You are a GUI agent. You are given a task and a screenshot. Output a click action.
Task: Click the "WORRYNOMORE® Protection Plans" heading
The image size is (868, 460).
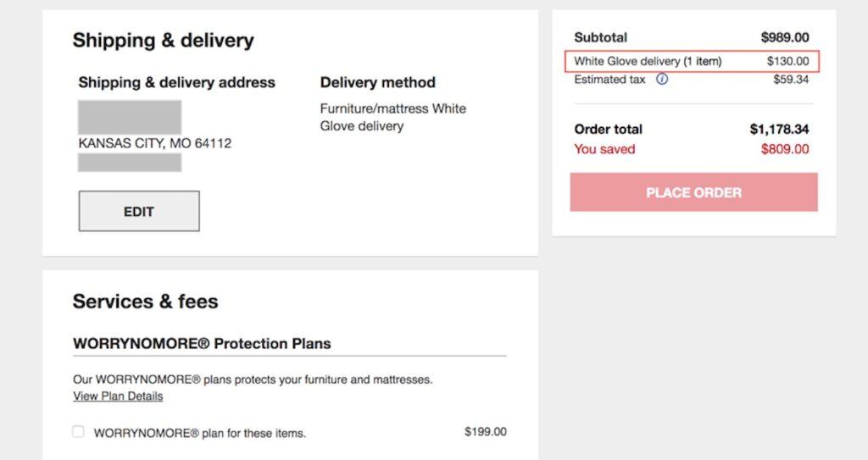202,344
